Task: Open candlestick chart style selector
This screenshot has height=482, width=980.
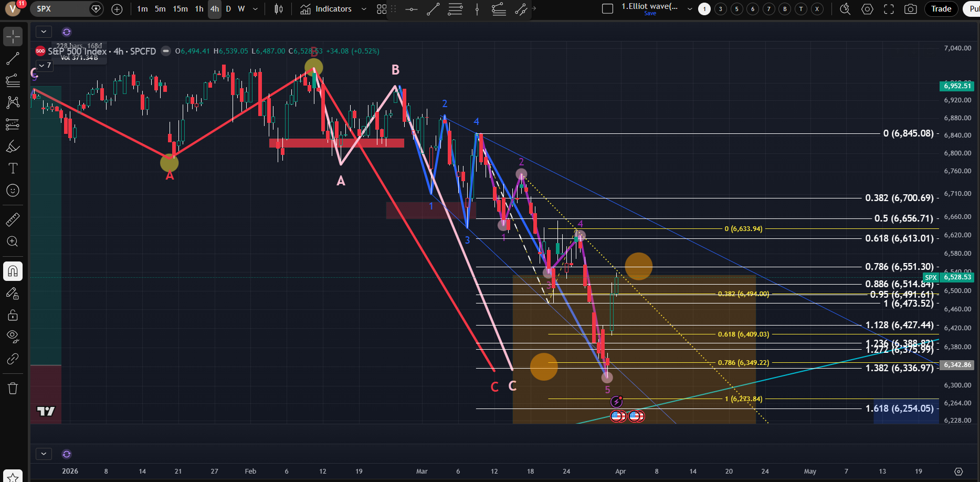Action: (279, 9)
